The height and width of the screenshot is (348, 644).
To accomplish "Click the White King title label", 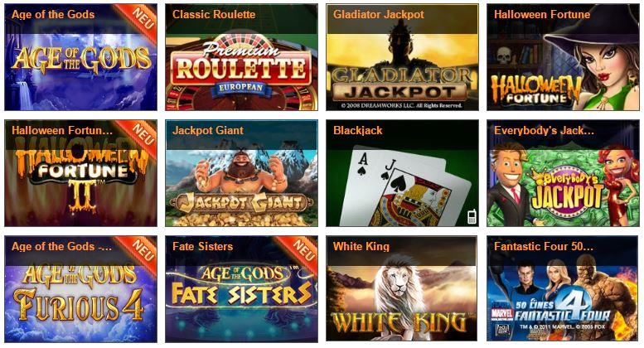I will coord(361,246).
